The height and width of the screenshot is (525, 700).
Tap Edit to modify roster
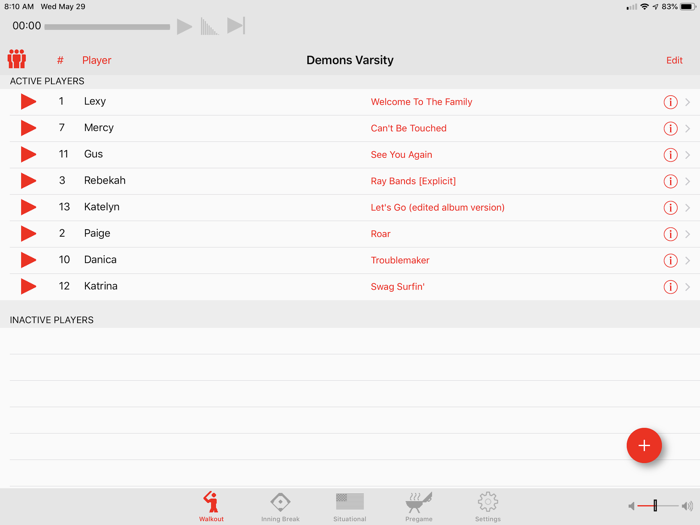click(x=674, y=60)
